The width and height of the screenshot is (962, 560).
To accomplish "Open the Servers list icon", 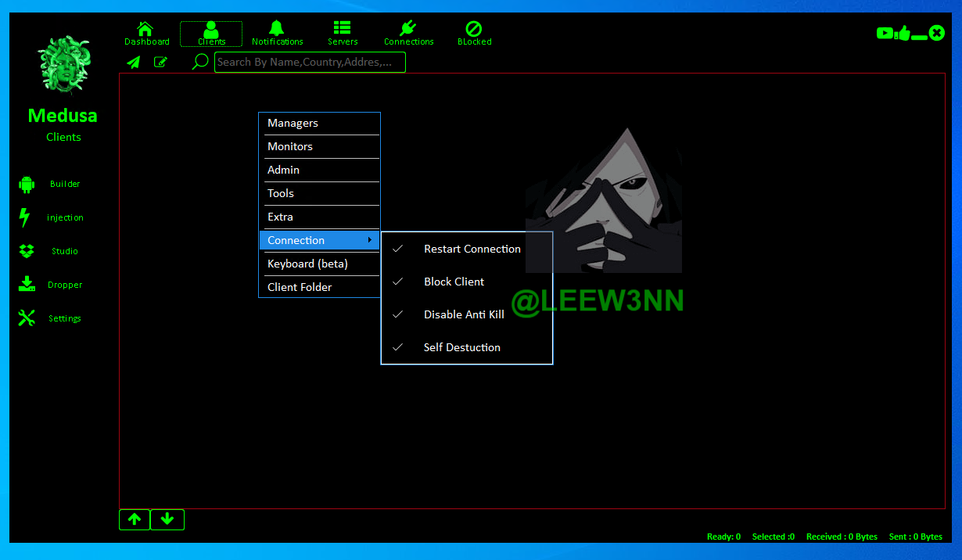I will (342, 29).
